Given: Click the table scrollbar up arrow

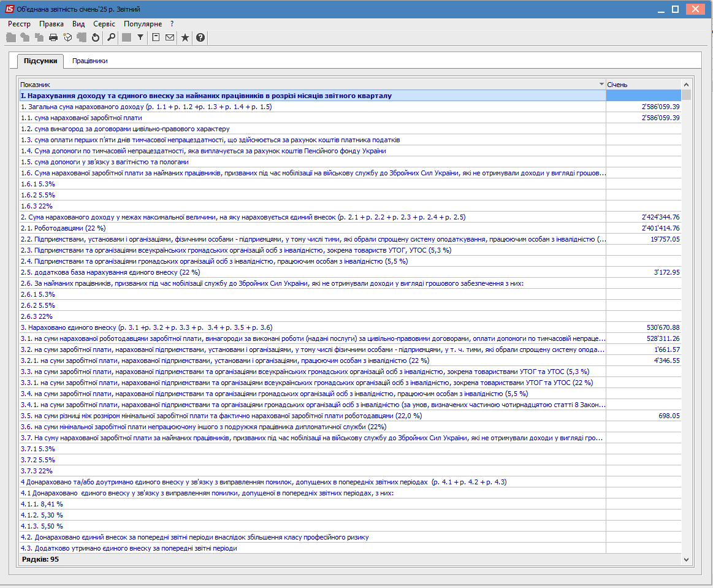Looking at the screenshot, I should coord(686,85).
